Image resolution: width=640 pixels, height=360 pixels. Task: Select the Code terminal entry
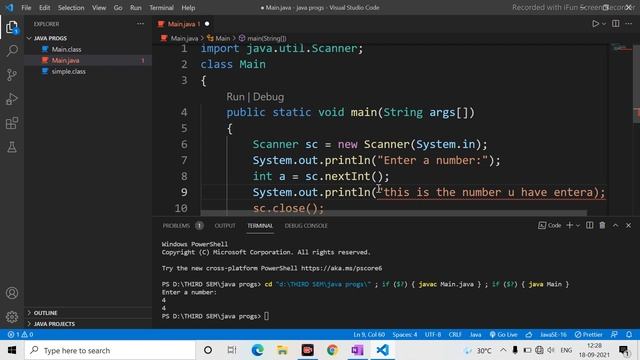(550, 225)
